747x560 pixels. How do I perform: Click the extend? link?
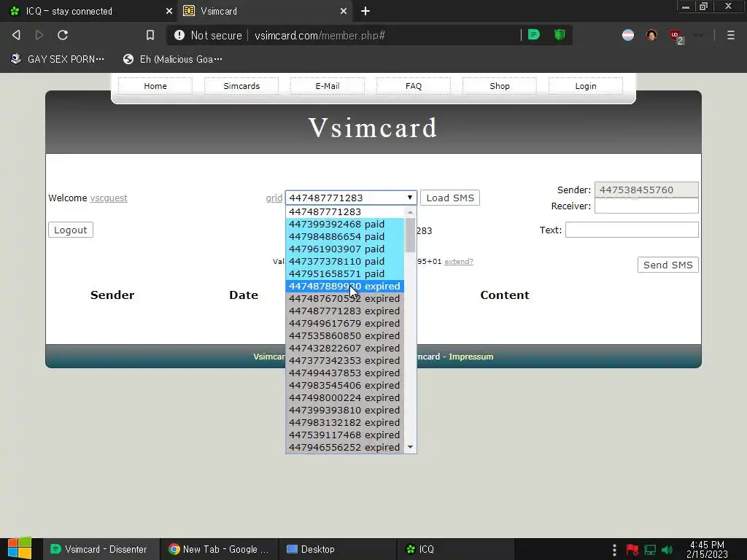click(459, 262)
